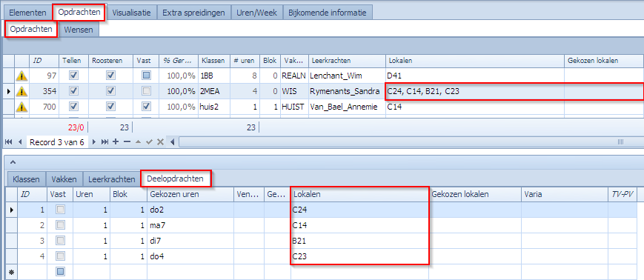Switch to the Uren/Week tab
The width and height of the screenshot is (644, 280).
pos(256,13)
